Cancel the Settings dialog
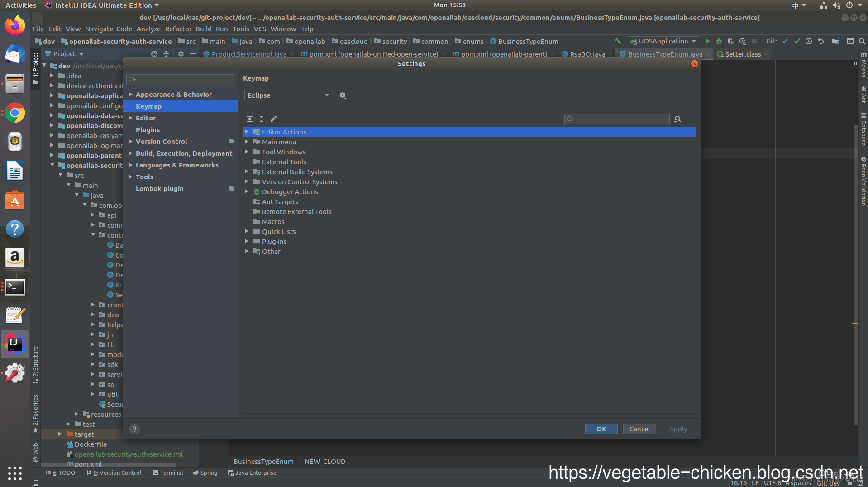This screenshot has height=487, width=868. [639, 429]
